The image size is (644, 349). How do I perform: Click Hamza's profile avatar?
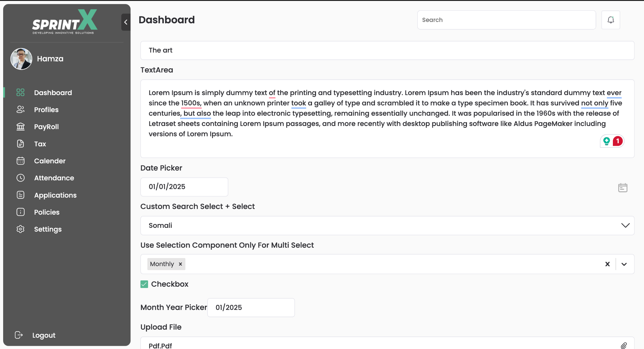click(x=21, y=59)
